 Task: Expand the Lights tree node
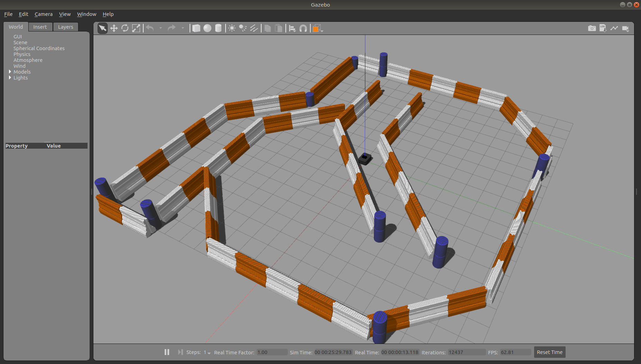pos(10,77)
